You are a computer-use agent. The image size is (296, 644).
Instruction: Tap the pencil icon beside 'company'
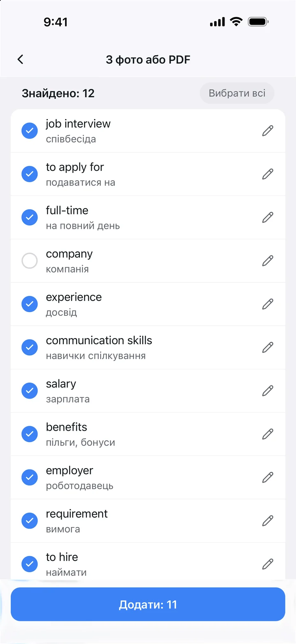[x=268, y=261]
